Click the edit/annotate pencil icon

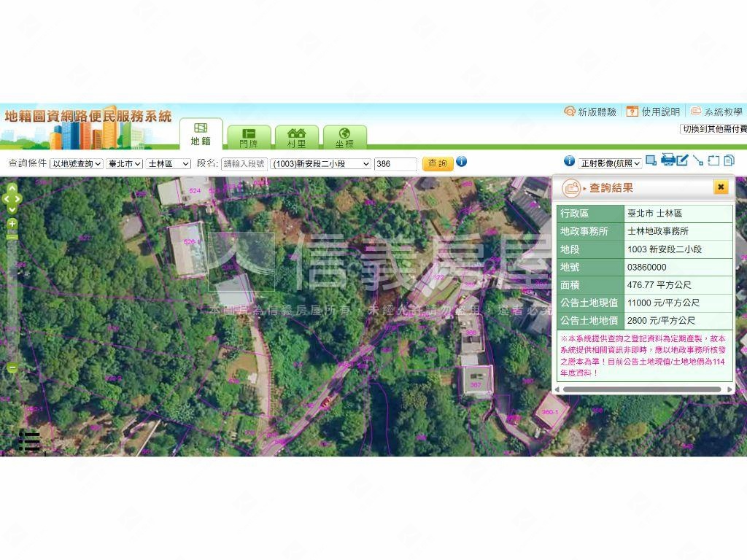(682, 160)
